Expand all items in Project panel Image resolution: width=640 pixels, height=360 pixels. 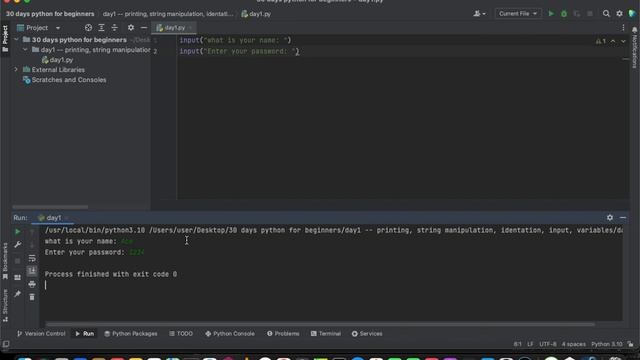[101, 28]
